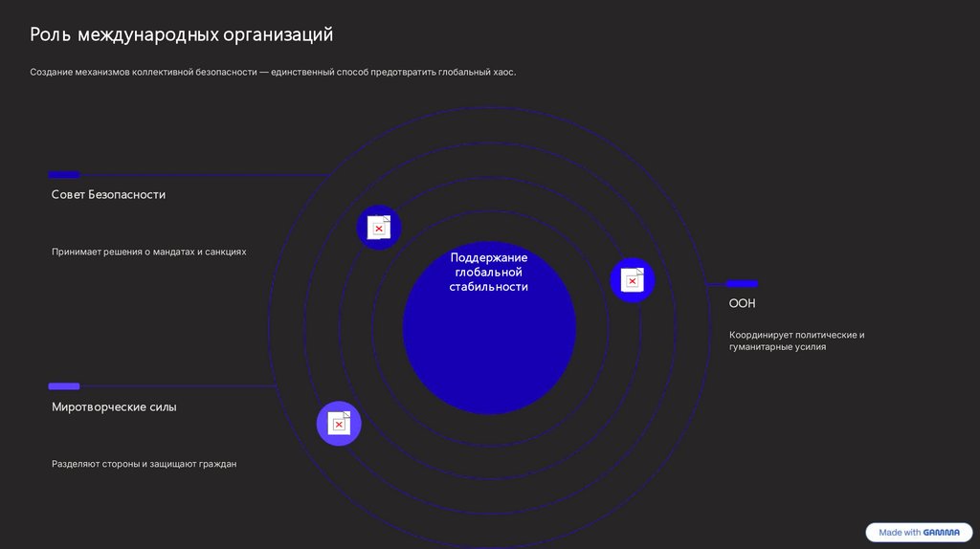
Task: Click text Принимает решения о мандатах и санкциях
Action: pyautogui.click(x=148, y=252)
